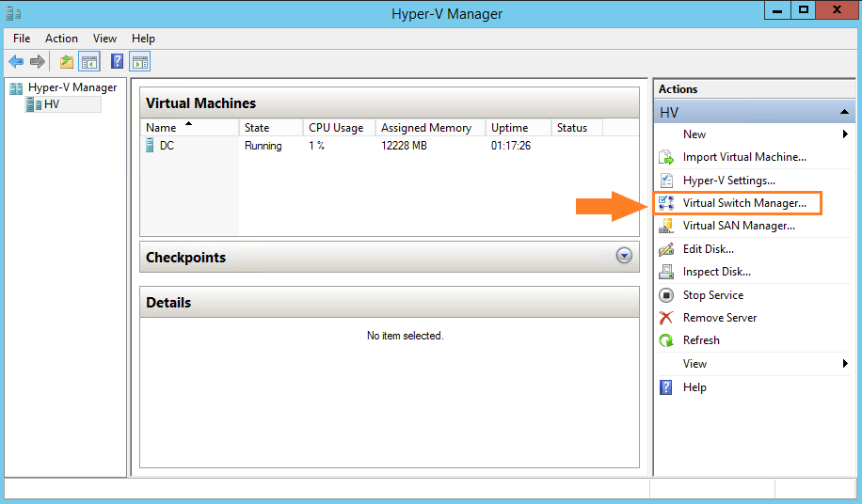
Task: Click the New action label
Action: 694,134
